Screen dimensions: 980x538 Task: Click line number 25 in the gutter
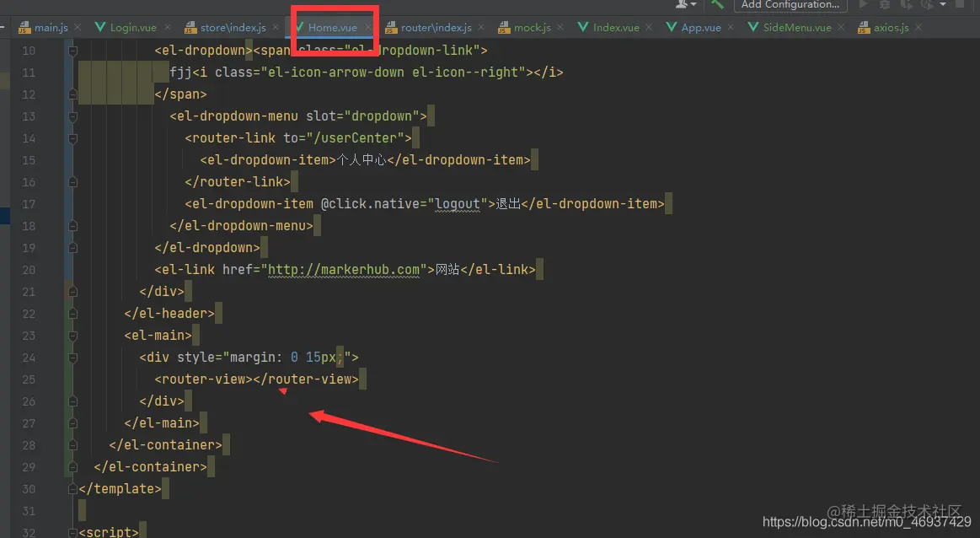click(x=29, y=379)
